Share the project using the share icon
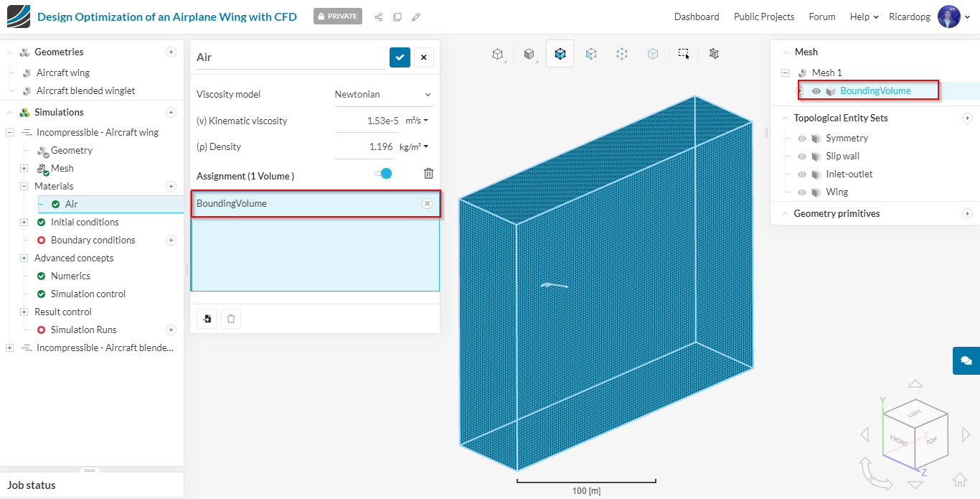This screenshot has height=499, width=980. tap(379, 17)
